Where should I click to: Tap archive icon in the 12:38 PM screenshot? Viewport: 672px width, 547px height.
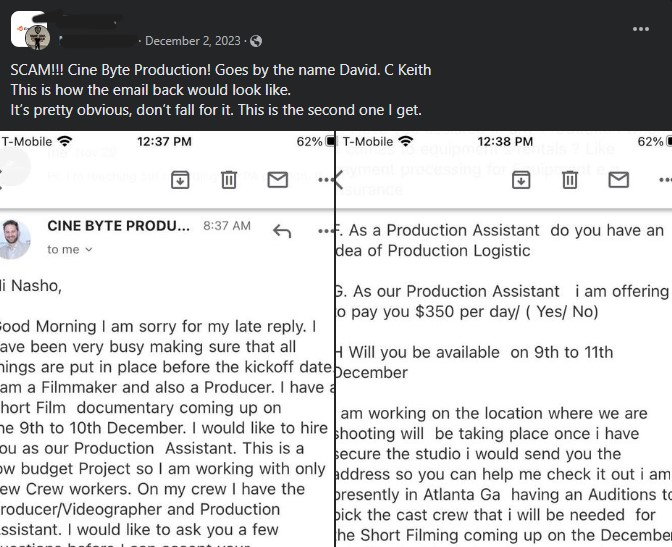point(521,179)
